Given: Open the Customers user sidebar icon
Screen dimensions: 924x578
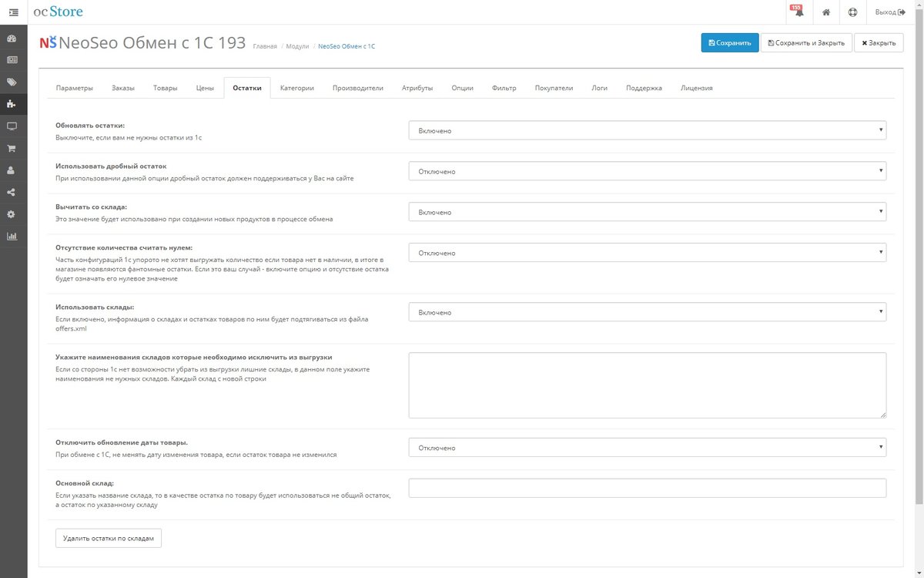Looking at the screenshot, I should point(12,170).
